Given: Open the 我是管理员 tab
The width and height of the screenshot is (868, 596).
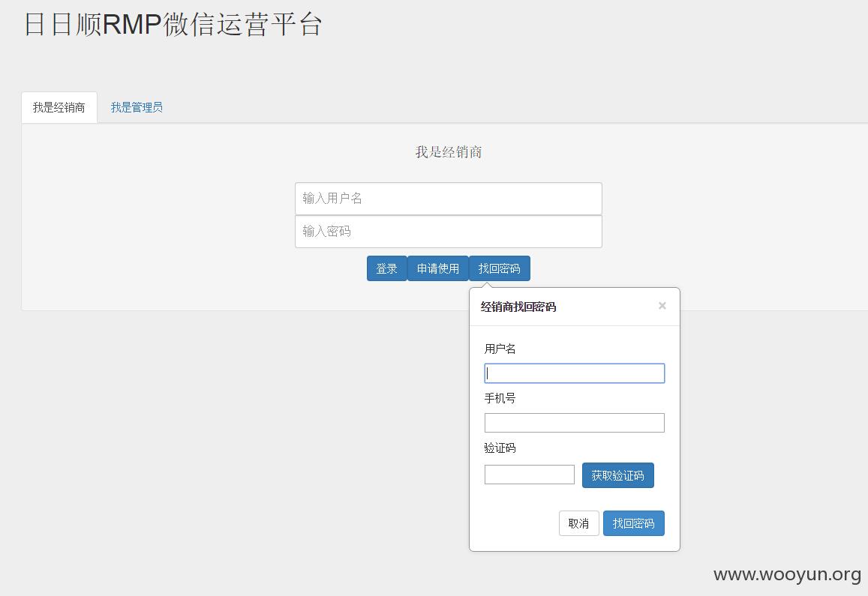Looking at the screenshot, I should point(137,107).
